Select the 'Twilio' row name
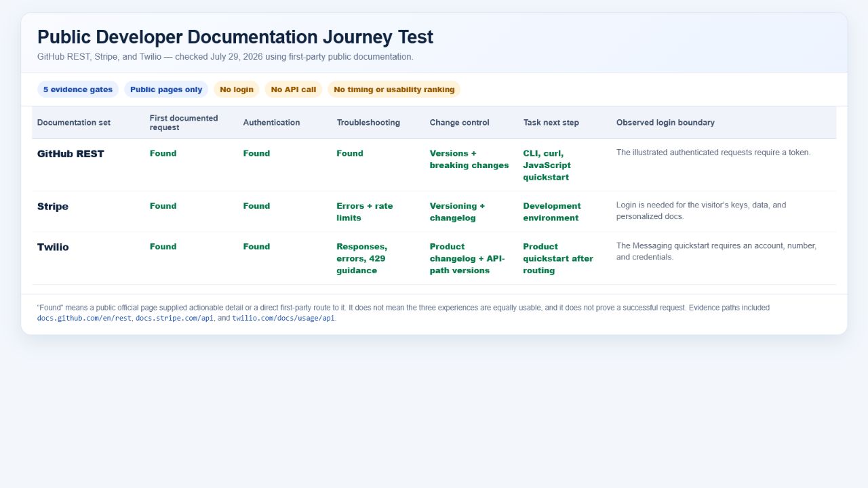Viewport: 868px width, 488px height. [53, 247]
